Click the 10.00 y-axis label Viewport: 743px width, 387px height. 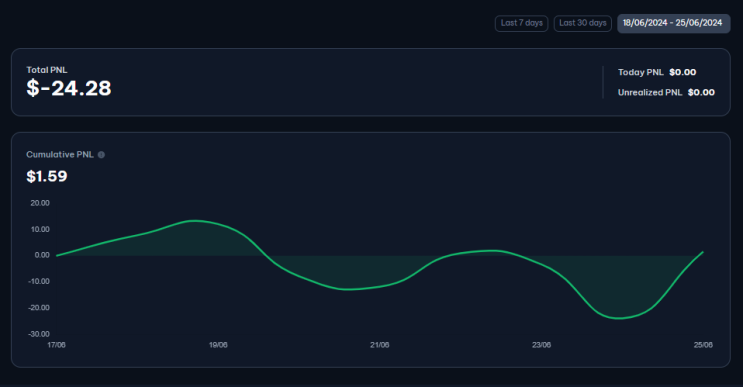[40, 229]
